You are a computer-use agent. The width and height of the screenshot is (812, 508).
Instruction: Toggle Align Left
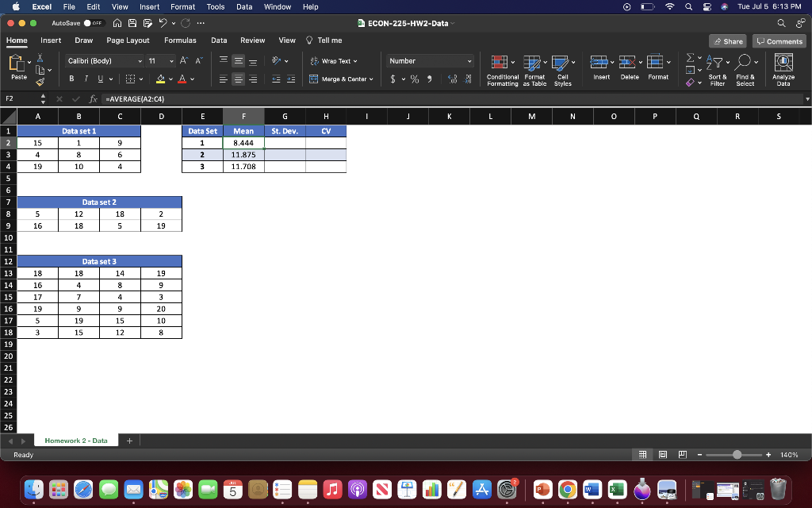point(223,79)
